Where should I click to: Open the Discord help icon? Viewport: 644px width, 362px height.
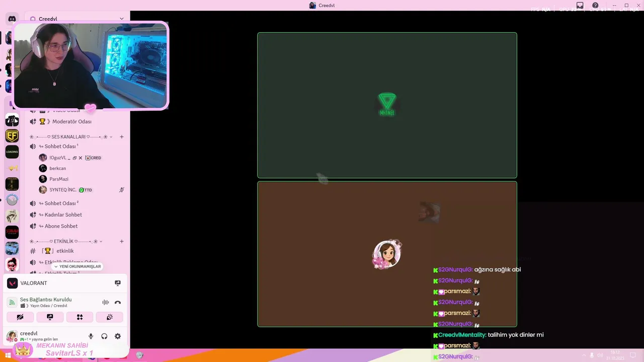point(595,6)
